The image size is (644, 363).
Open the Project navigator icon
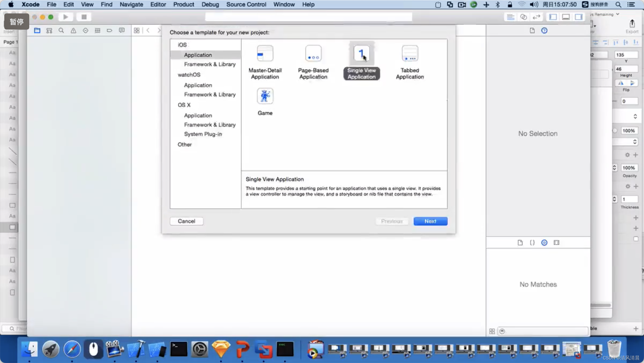coord(37,30)
